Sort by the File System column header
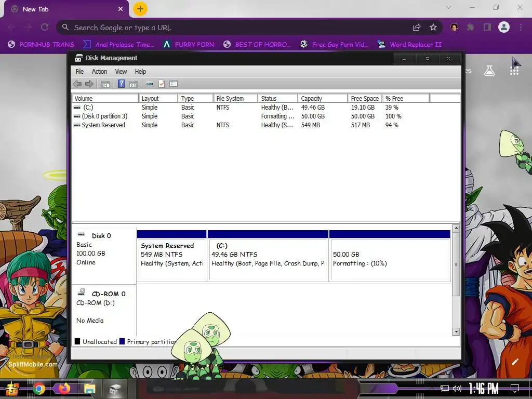The width and height of the screenshot is (532, 399). pos(235,98)
